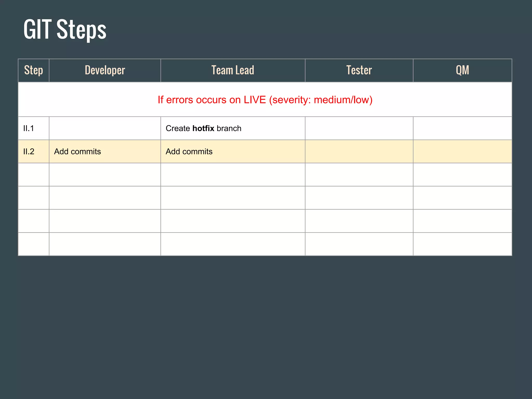Image resolution: width=532 pixels, height=399 pixels.
Task: Click the 'II.2' step cell
Action: (34, 151)
